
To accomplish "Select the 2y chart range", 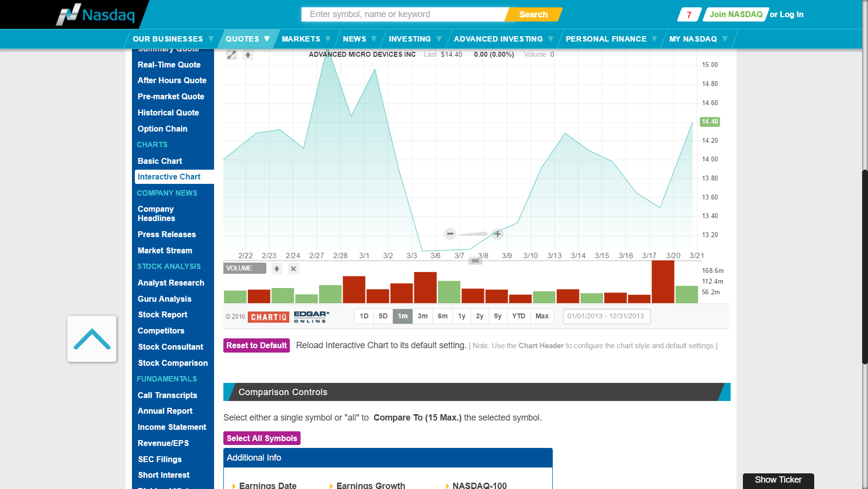I will tap(480, 316).
